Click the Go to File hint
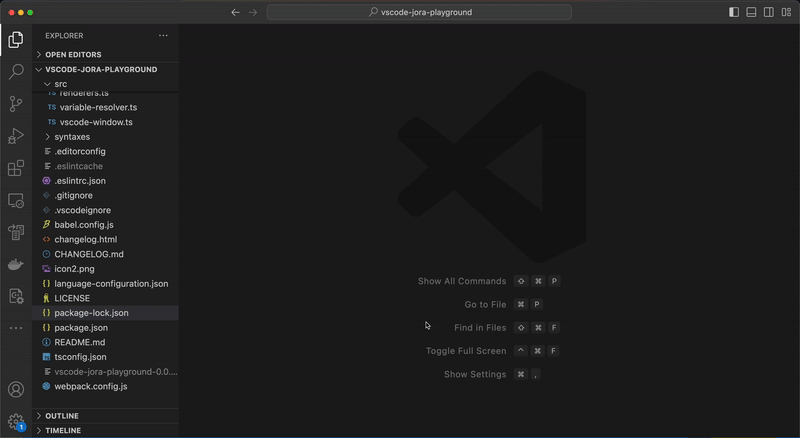The height and width of the screenshot is (438, 800). tap(485, 304)
